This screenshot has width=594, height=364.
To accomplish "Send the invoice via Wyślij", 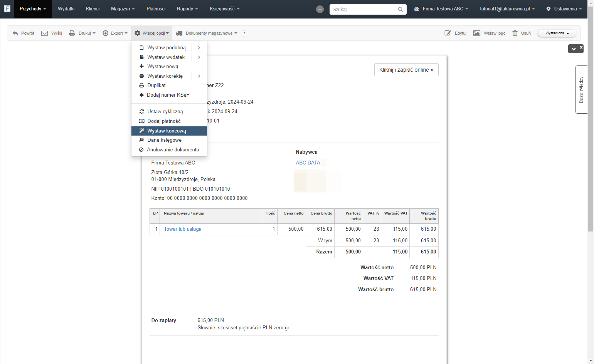I will coord(52,33).
